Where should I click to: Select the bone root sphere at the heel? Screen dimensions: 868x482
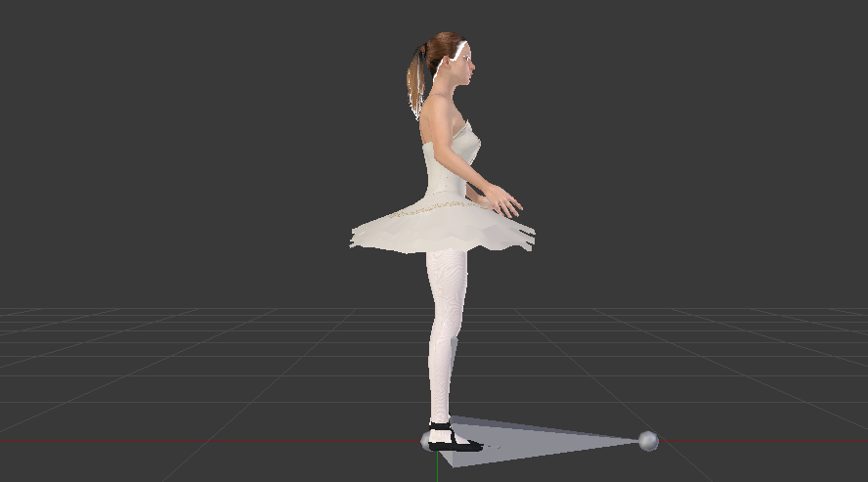(x=428, y=441)
